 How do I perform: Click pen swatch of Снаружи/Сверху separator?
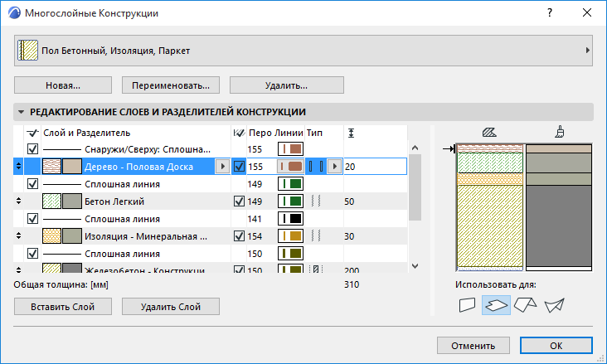point(290,149)
